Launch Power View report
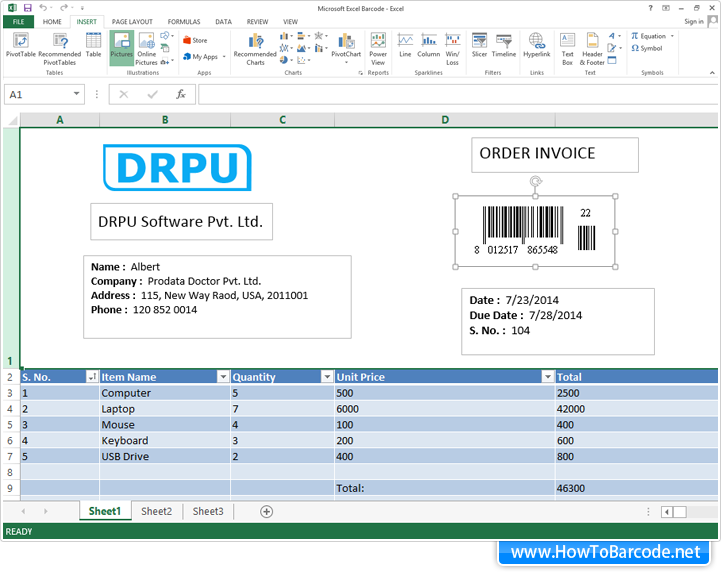The image size is (721, 572). click(x=378, y=49)
